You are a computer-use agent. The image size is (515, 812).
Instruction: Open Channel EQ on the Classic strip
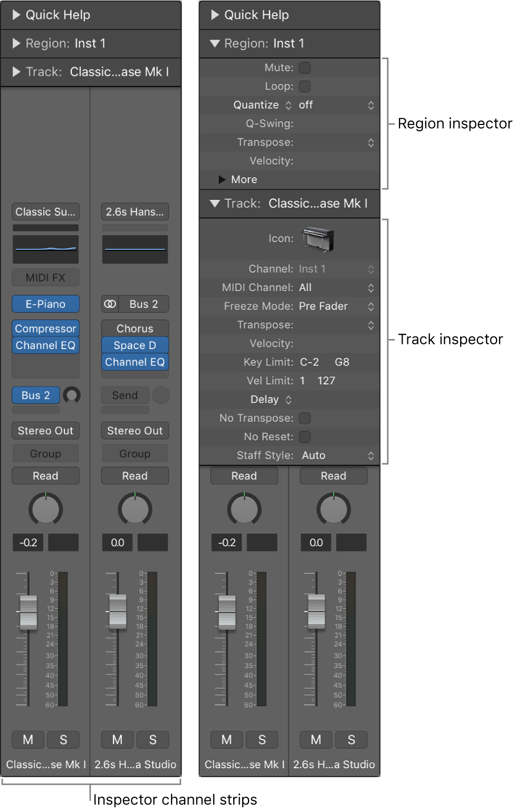pos(45,345)
